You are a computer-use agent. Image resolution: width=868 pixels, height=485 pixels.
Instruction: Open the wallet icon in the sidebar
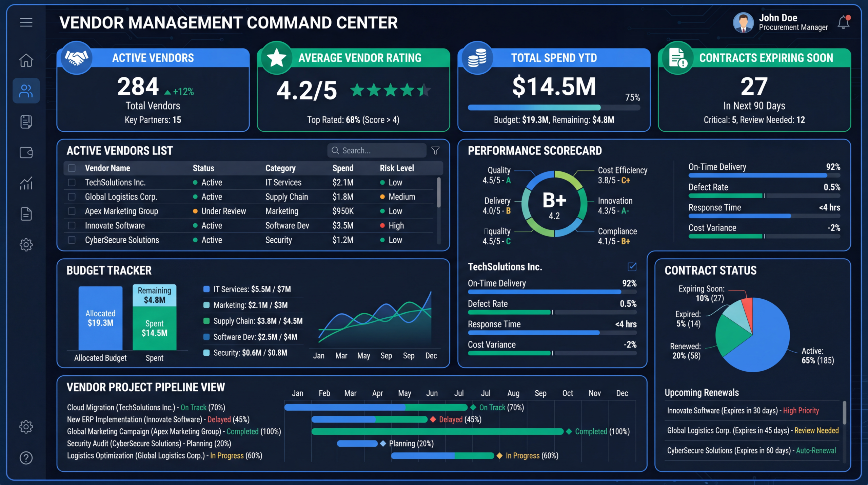[x=26, y=152]
